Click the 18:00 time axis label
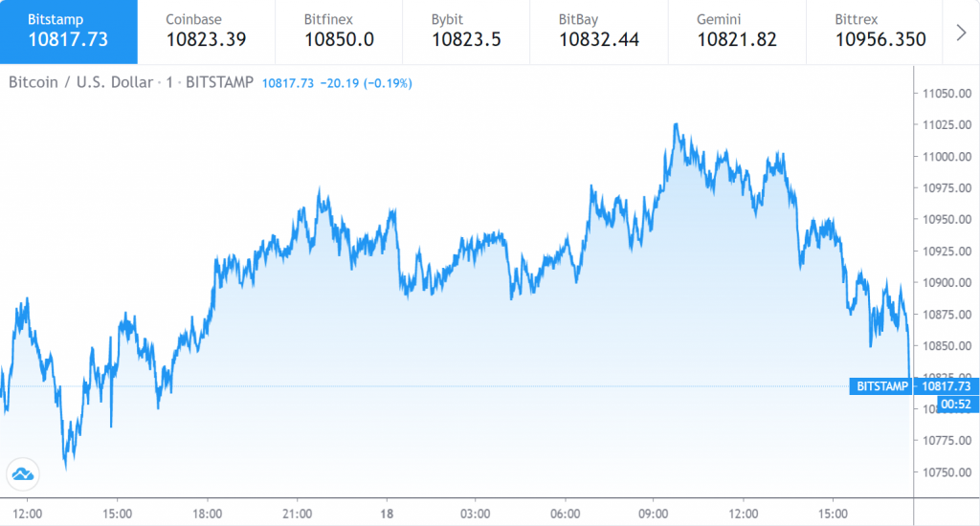980x526 pixels. click(208, 513)
